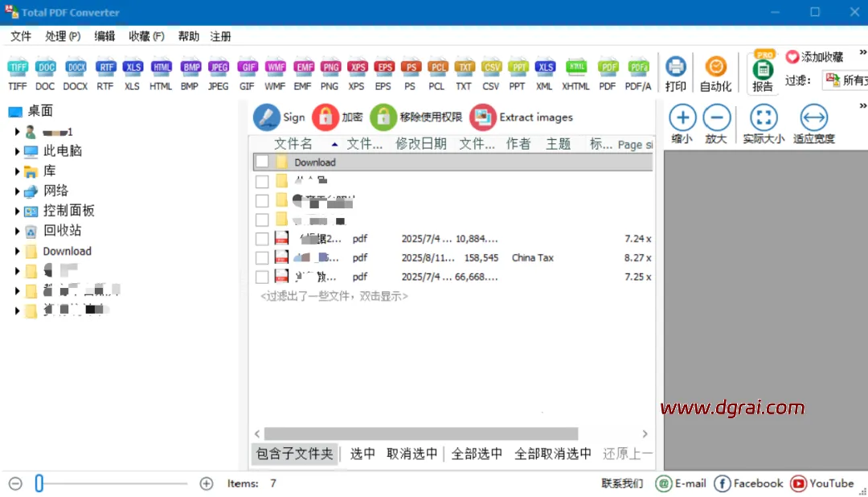Viewport: 868px width, 497px height.
Task: Open the 帮助 menu
Action: point(188,36)
